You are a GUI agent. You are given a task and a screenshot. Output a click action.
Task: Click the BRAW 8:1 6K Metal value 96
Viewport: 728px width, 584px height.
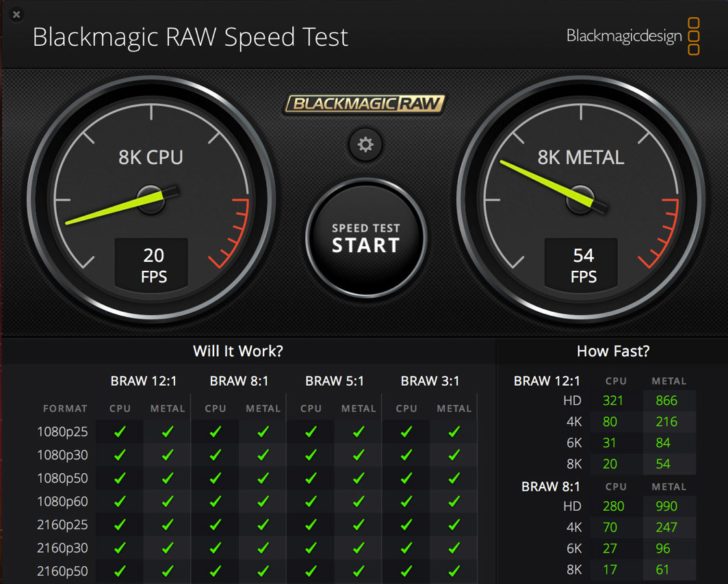tap(663, 548)
